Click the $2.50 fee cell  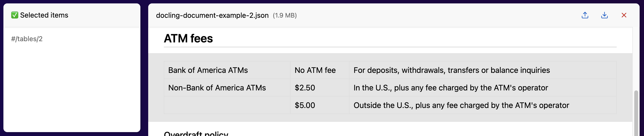320,87
